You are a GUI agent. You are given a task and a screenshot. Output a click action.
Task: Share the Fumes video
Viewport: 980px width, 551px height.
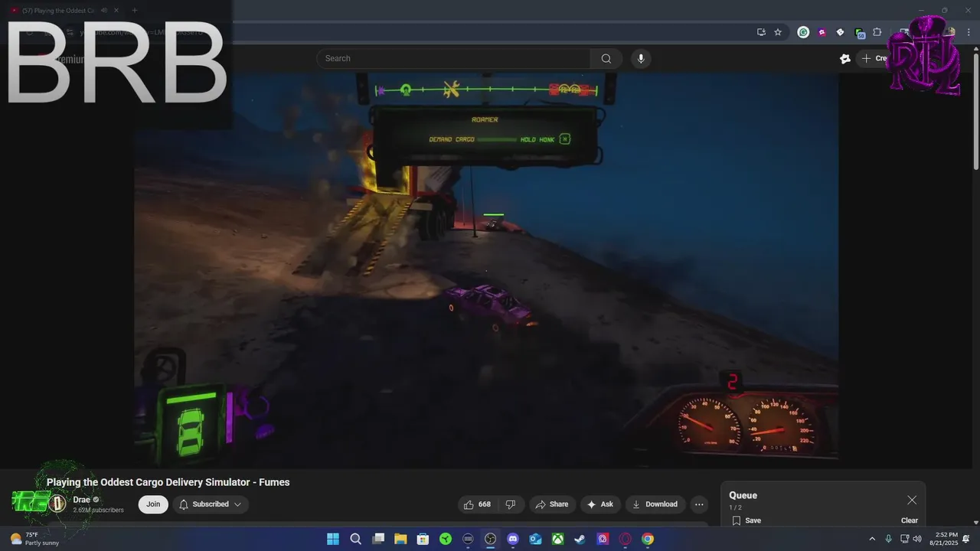click(552, 504)
